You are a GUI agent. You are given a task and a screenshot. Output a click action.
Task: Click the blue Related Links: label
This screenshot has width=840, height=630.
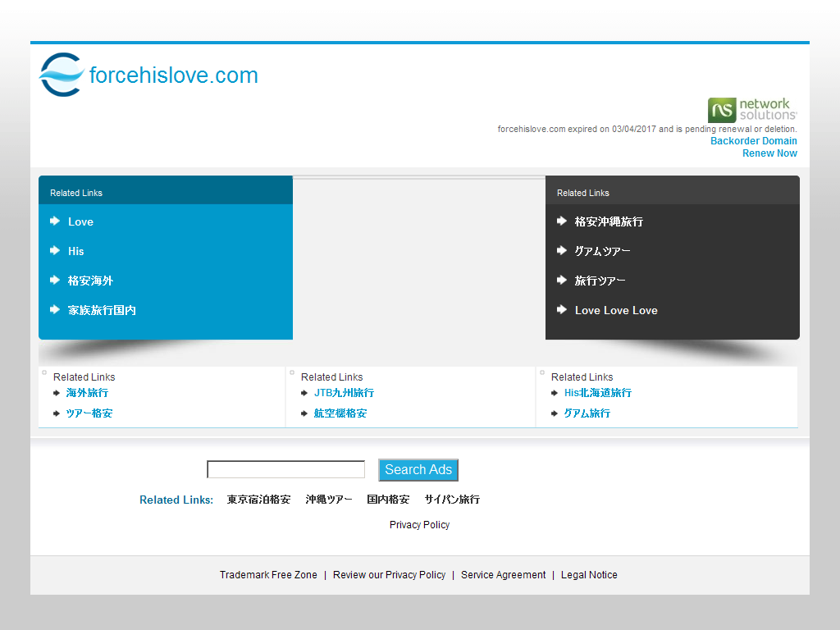[176, 500]
